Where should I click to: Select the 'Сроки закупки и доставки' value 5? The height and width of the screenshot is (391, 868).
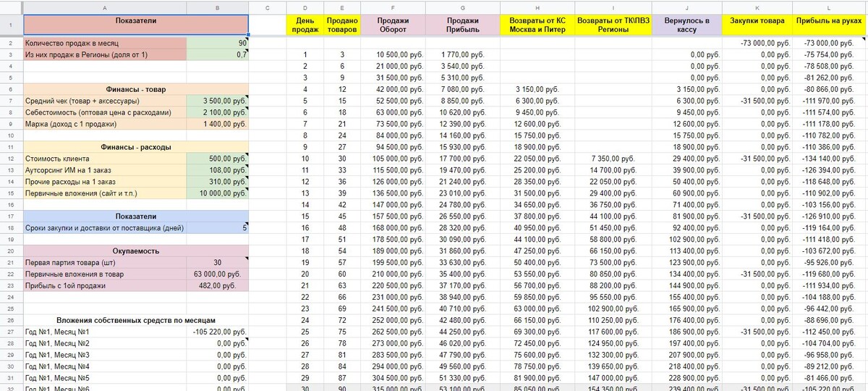pos(218,228)
